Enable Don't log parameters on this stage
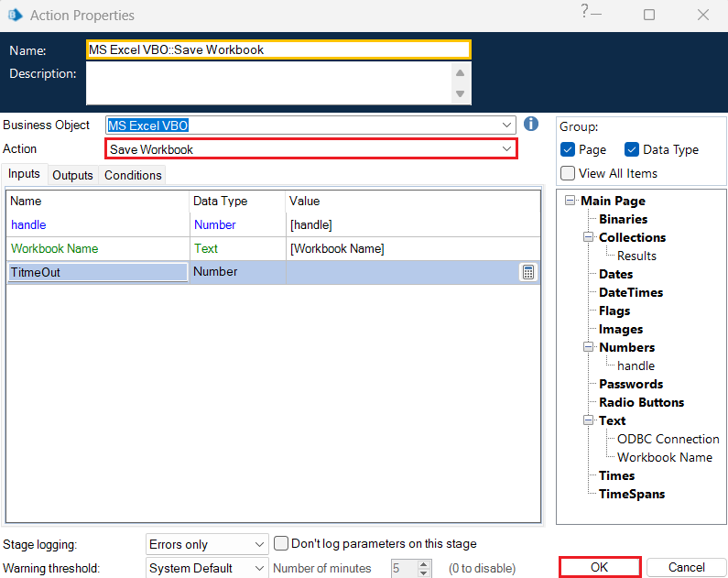The image size is (728, 578). [282, 543]
